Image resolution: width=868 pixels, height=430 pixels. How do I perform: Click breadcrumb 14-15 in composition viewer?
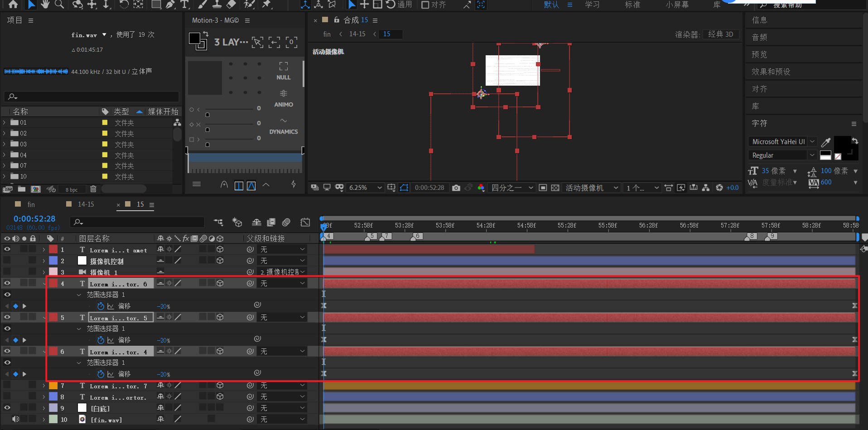(x=357, y=34)
